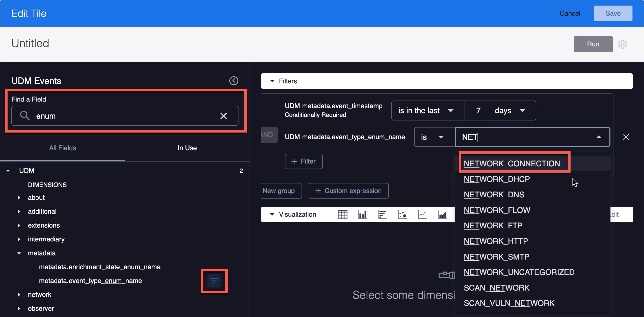Image resolution: width=644 pixels, height=317 pixels.
Task: Clear the enum search text
Action: click(224, 116)
